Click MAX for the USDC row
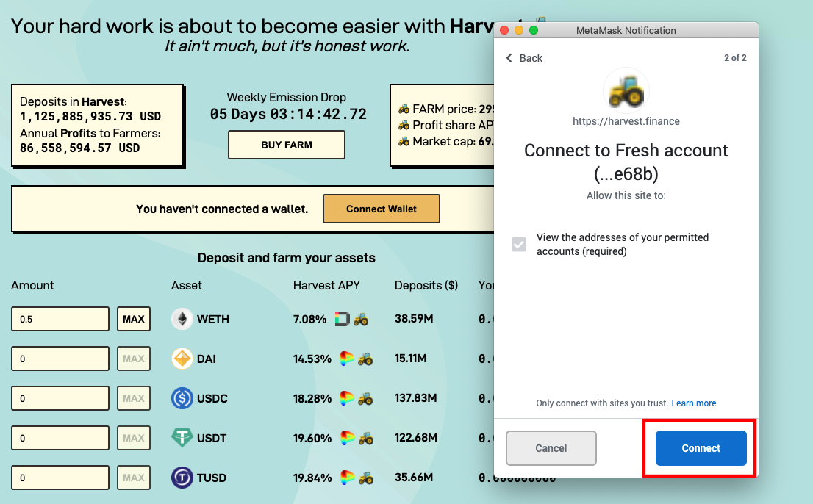This screenshot has width=813, height=504. pos(134,398)
